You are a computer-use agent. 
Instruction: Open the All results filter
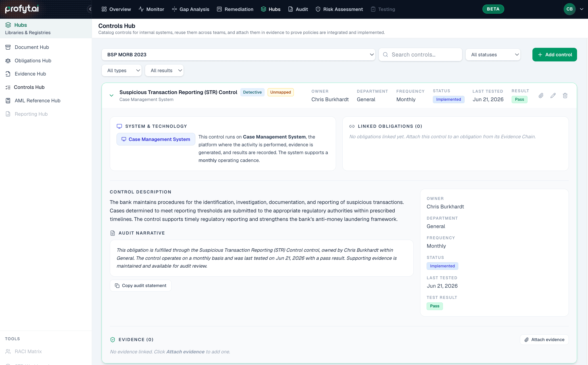(x=164, y=70)
